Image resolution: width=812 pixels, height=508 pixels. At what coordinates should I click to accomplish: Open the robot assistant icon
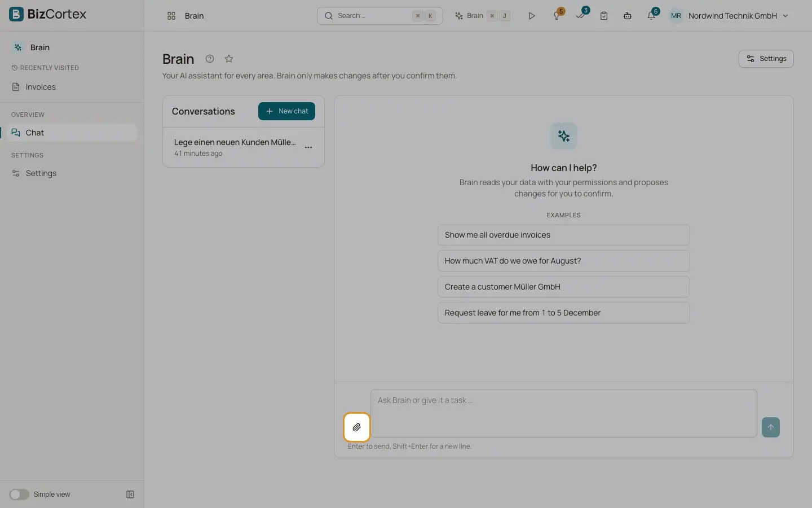point(628,16)
